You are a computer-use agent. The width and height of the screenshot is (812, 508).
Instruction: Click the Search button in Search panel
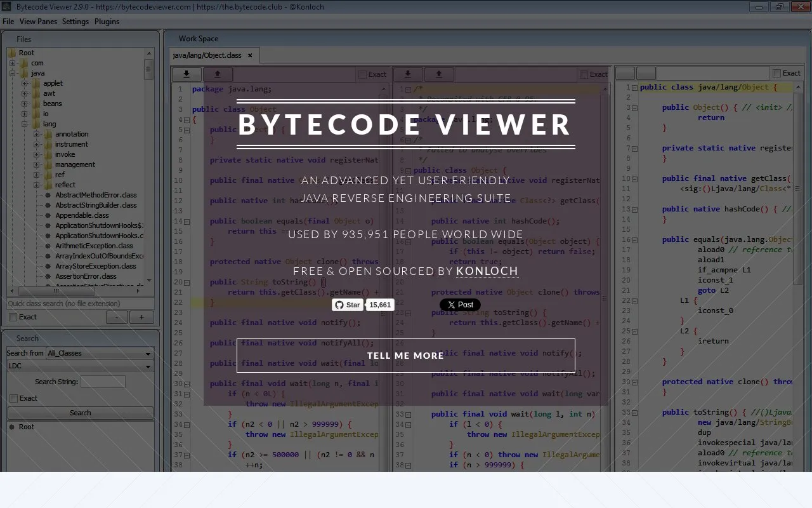coord(81,413)
